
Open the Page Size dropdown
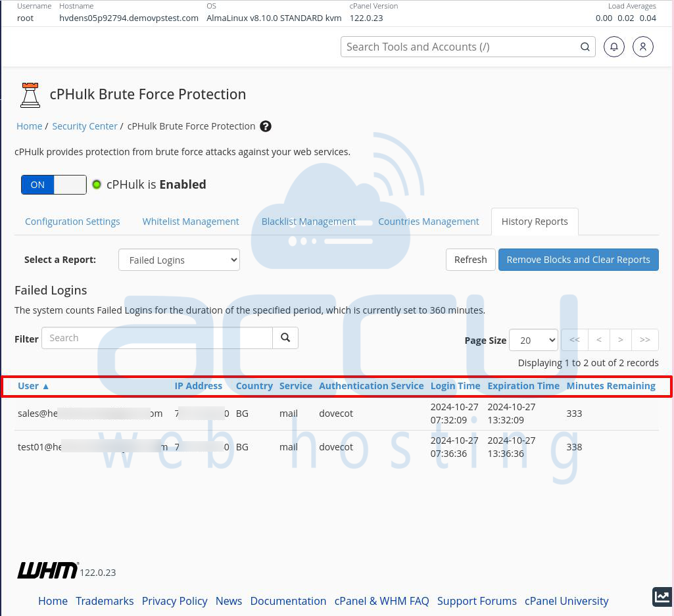533,340
